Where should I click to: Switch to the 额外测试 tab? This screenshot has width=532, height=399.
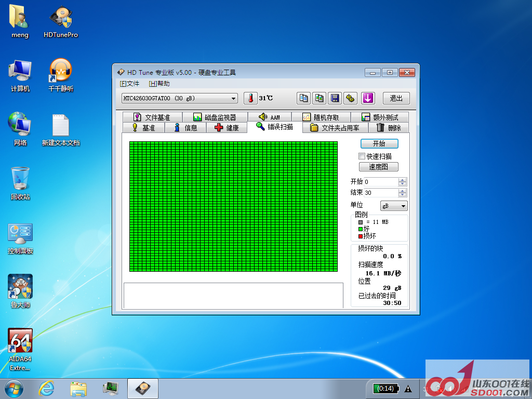pos(380,117)
